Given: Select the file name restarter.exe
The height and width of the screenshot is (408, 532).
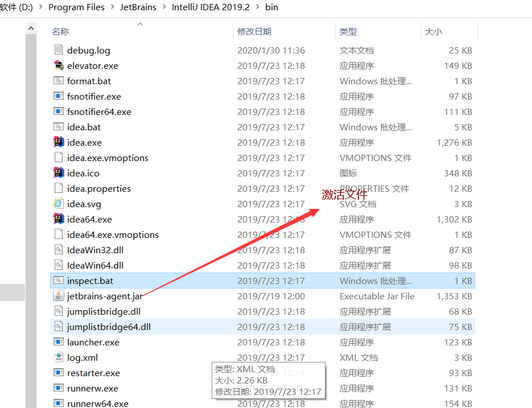Looking at the screenshot, I should [x=94, y=373].
